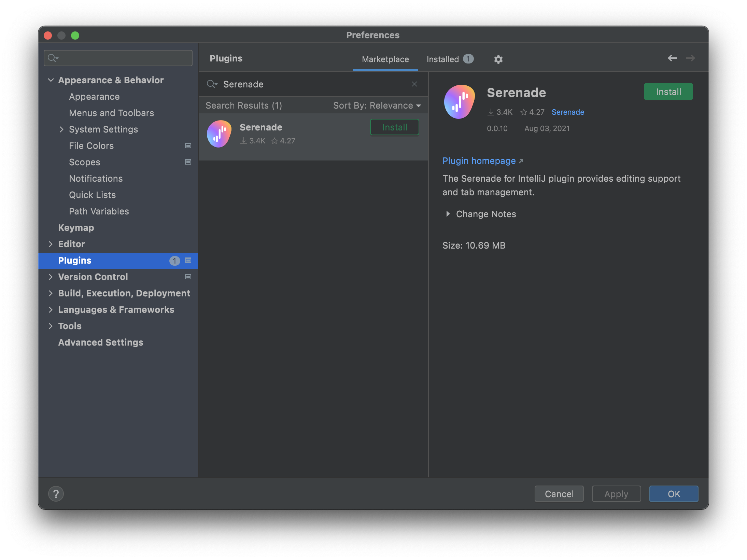Open the Plugin homepage link
Viewport: 747px width, 560px height.
[479, 161]
